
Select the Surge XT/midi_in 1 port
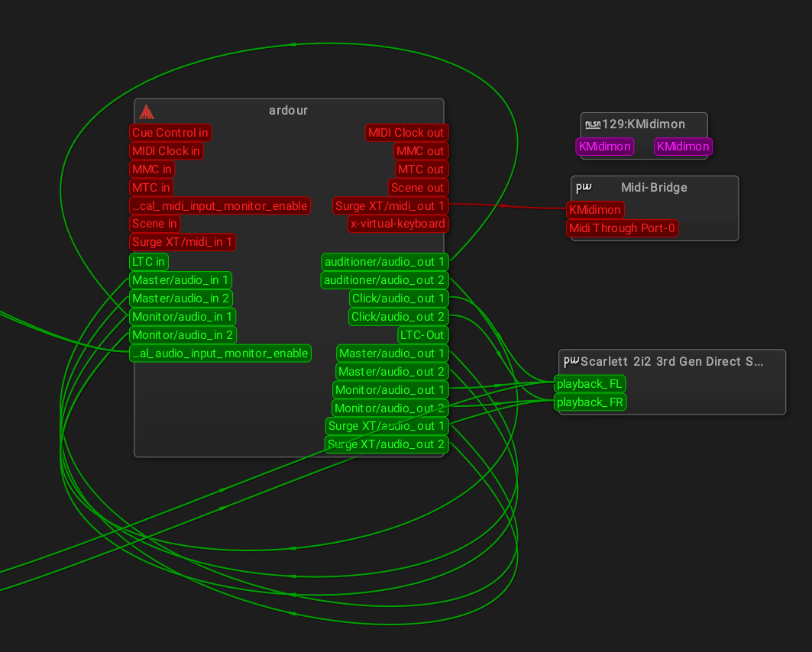(183, 243)
